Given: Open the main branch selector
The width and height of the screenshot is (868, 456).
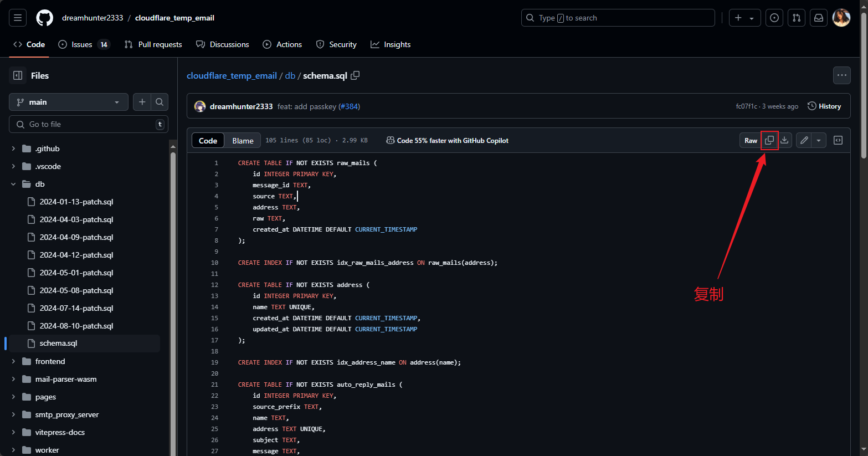Looking at the screenshot, I should click(69, 102).
